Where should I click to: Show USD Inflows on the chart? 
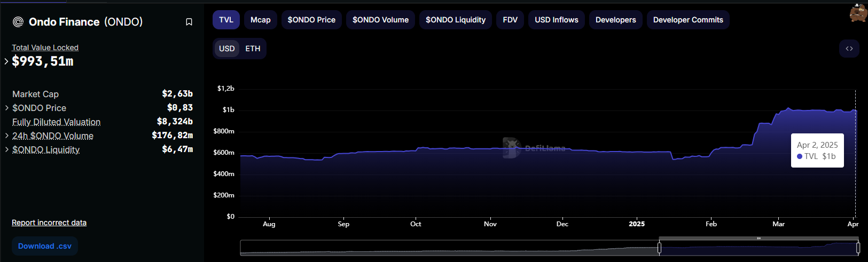coord(557,20)
